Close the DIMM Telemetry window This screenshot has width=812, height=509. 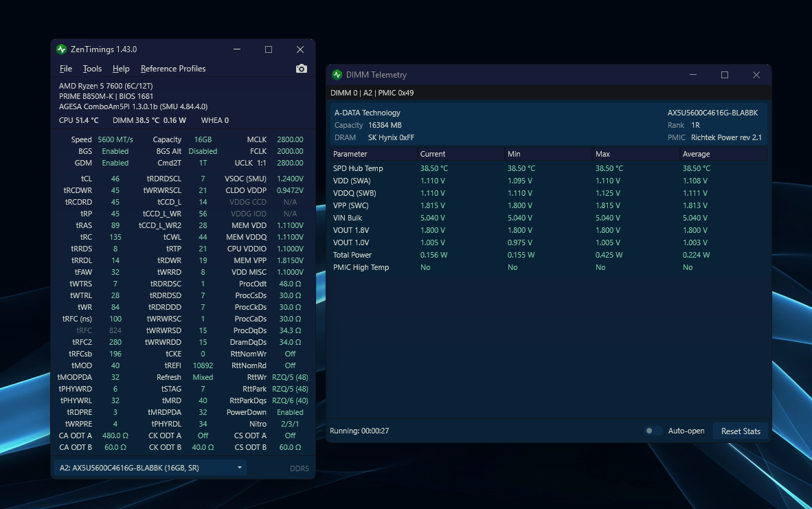(x=756, y=75)
